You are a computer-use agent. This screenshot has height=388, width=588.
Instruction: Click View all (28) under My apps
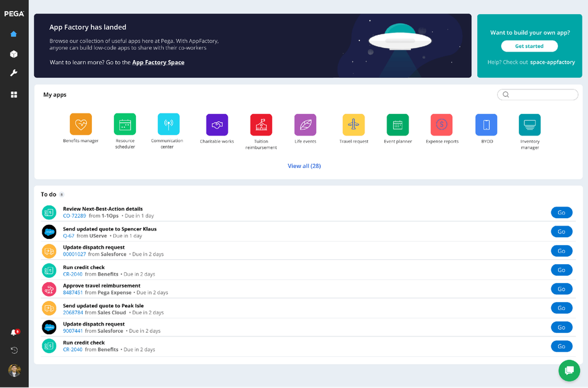click(304, 165)
